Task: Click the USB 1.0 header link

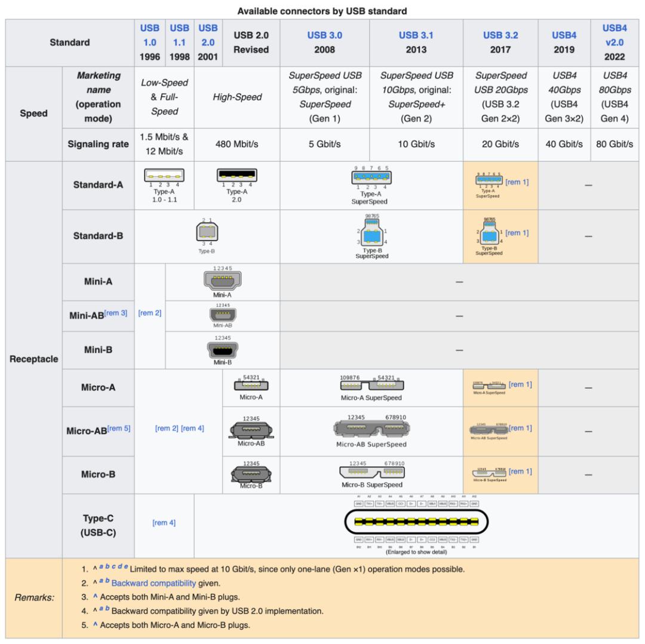Action: tap(149, 35)
